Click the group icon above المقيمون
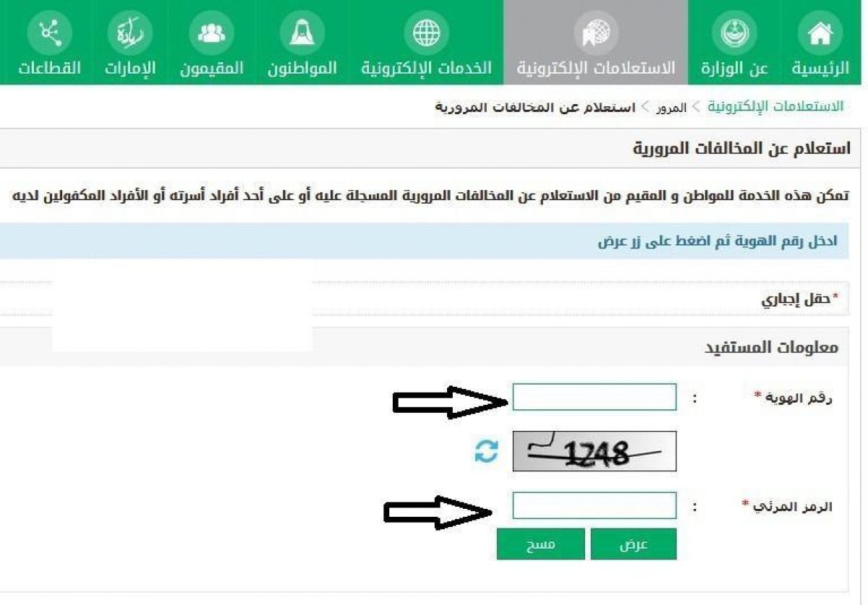Image resolution: width=868 pixels, height=605 pixels. (211, 33)
